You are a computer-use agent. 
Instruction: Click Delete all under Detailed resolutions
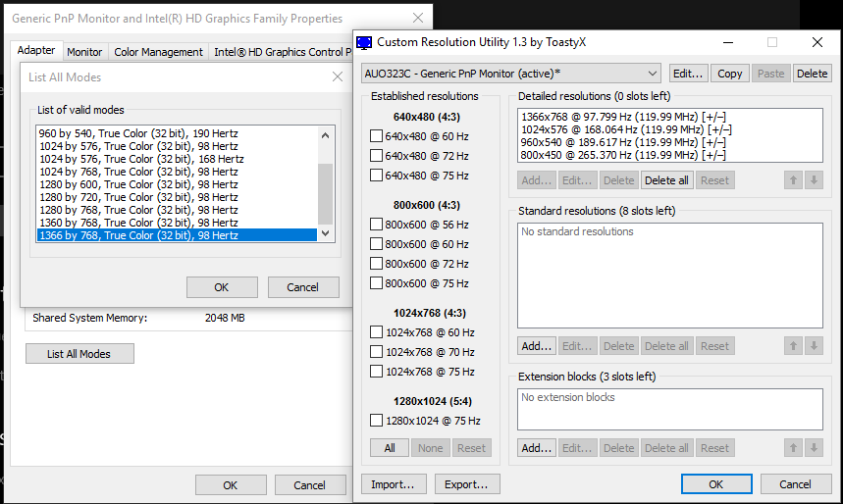(x=666, y=180)
